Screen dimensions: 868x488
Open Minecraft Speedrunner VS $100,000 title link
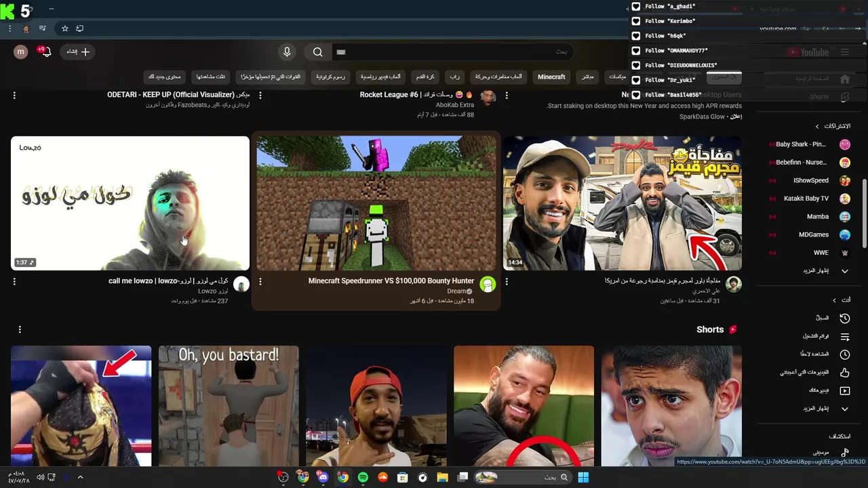391,281
